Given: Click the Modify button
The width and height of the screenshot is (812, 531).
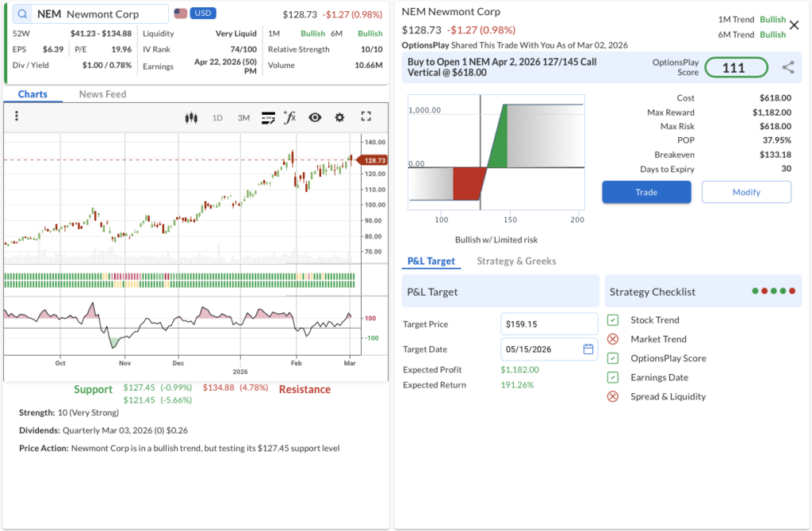Looking at the screenshot, I should 745,192.
